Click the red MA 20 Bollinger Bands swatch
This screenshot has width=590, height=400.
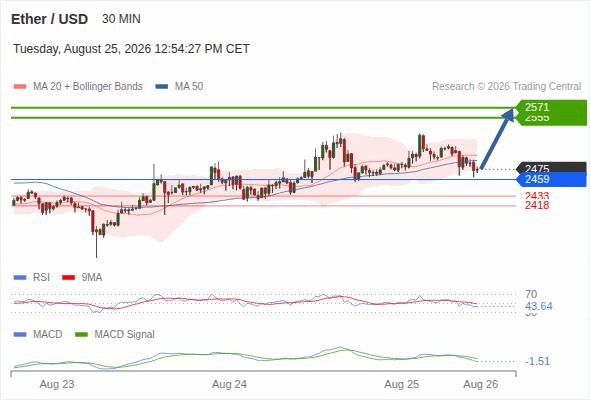pyautogui.click(x=20, y=87)
